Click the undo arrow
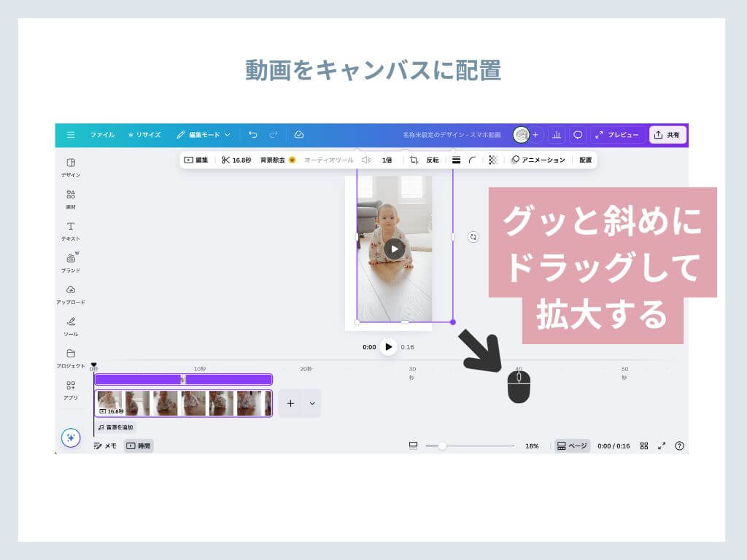Screen dimensions: 747x560 [252, 135]
